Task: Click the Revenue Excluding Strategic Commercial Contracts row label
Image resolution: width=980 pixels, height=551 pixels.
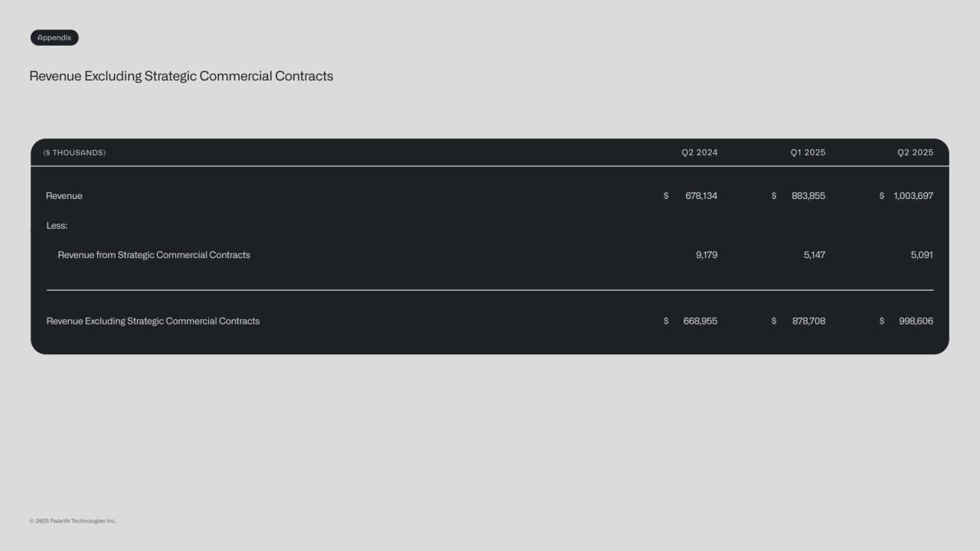Action: (153, 321)
